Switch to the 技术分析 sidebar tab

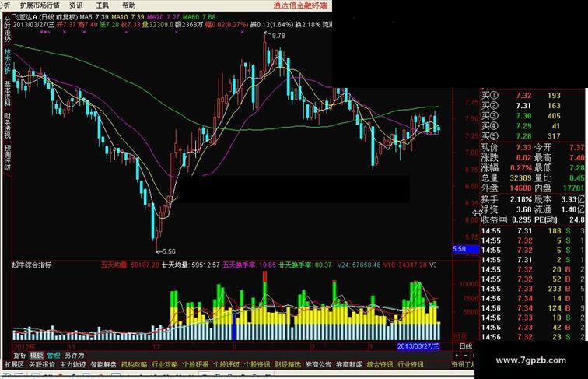pos(8,61)
